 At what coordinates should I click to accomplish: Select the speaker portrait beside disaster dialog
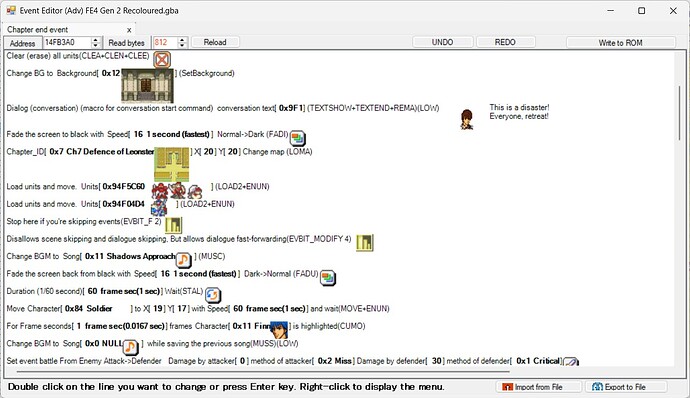tap(467, 120)
